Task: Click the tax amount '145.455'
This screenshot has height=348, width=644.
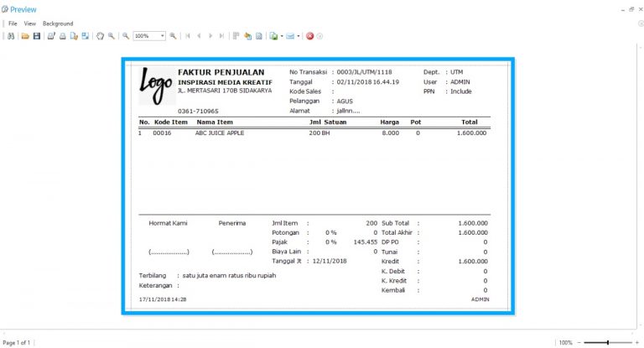Action: coord(365,242)
